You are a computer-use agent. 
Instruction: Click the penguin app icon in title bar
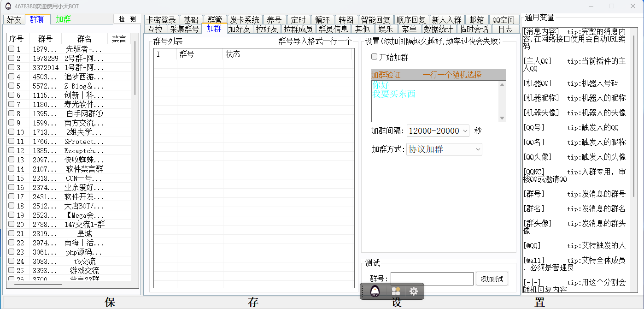(8, 6)
